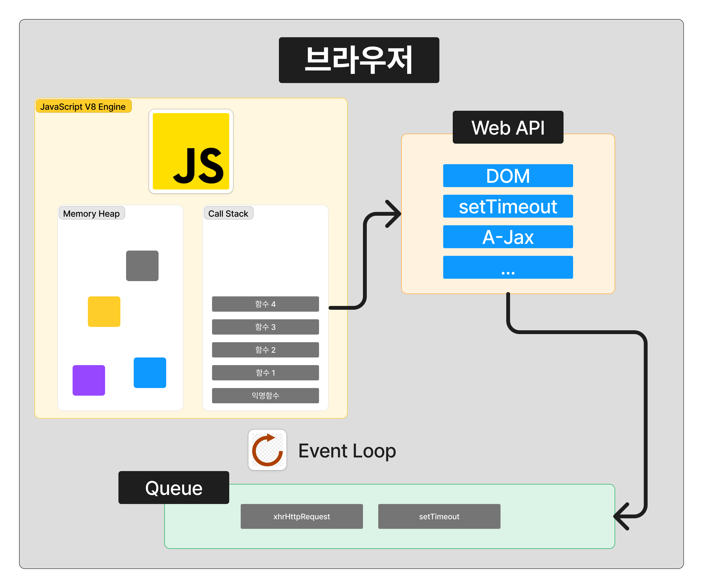703x588 pixels.
Task: Click the Call Stack label
Action: pos(228,213)
